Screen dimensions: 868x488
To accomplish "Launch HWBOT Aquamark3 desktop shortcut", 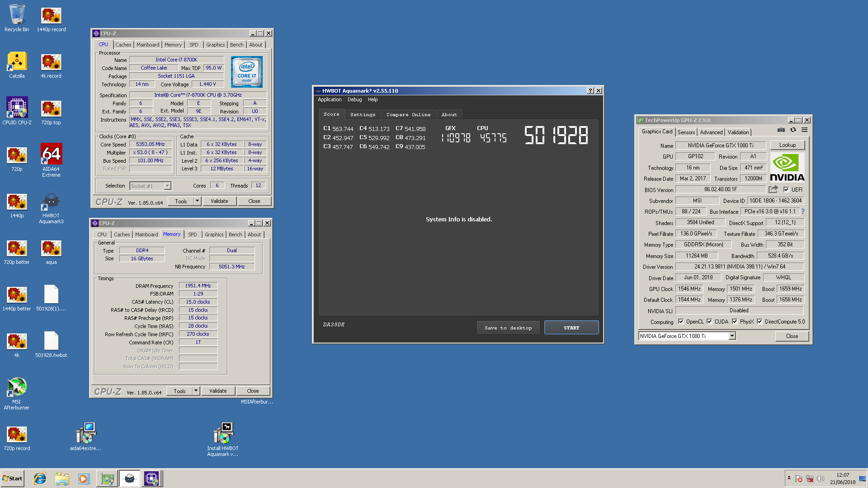I will 51,207.
